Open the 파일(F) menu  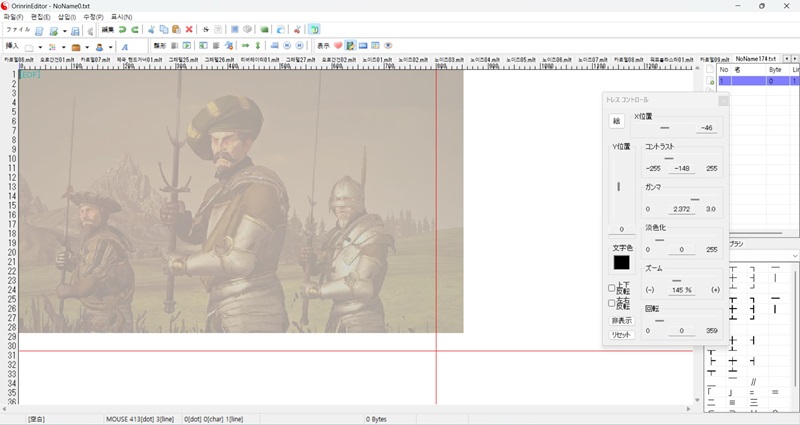coord(13,17)
